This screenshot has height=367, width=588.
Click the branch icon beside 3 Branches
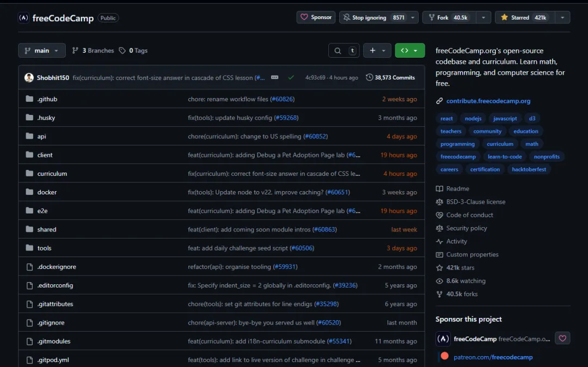click(75, 51)
